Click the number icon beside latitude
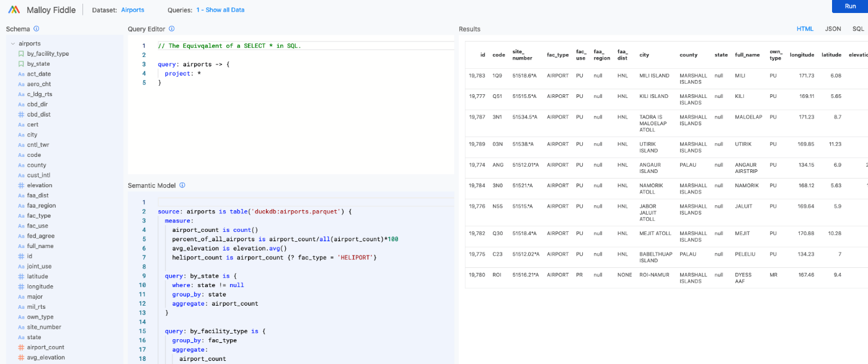 pos(21,277)
